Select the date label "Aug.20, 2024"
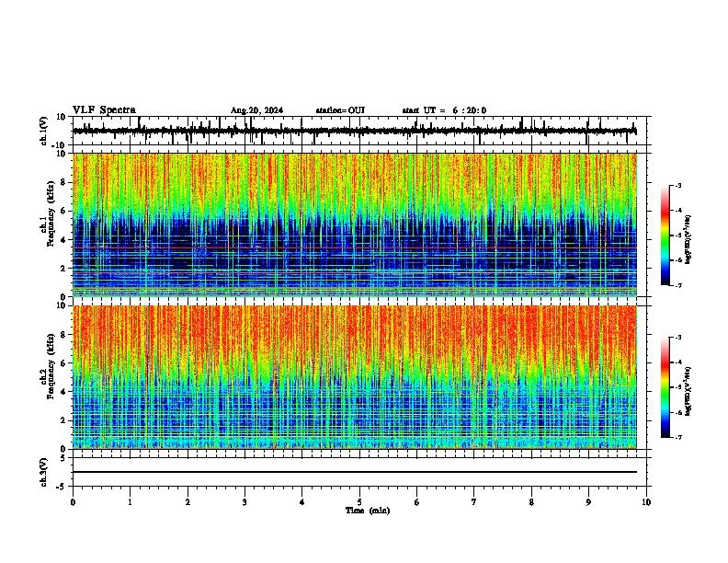This screenshot has width=728, height=563. [256, 110]
